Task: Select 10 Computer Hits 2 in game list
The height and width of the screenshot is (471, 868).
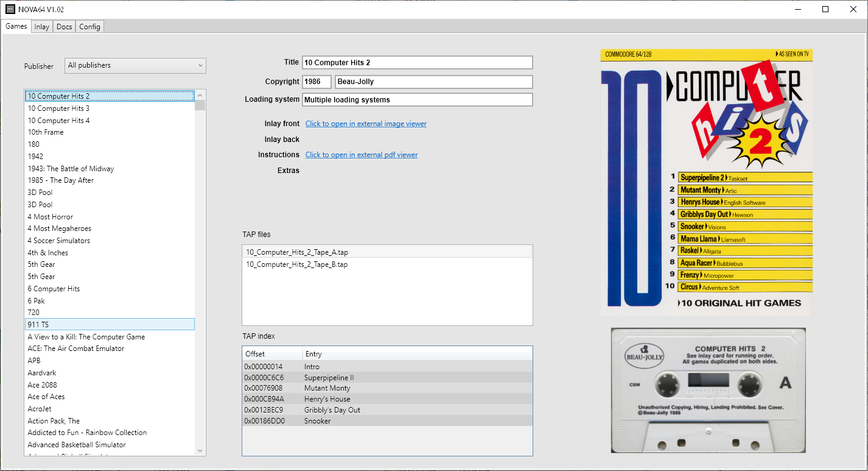Action: click(110, 96)
